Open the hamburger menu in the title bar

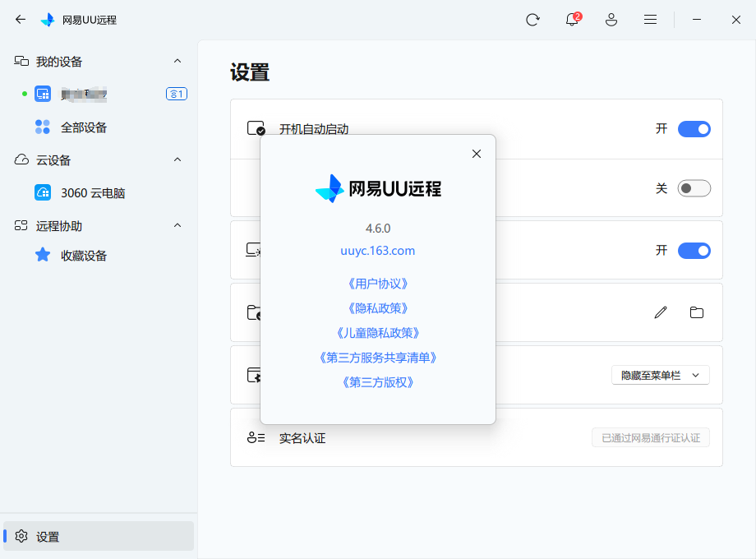coord(650,19)
